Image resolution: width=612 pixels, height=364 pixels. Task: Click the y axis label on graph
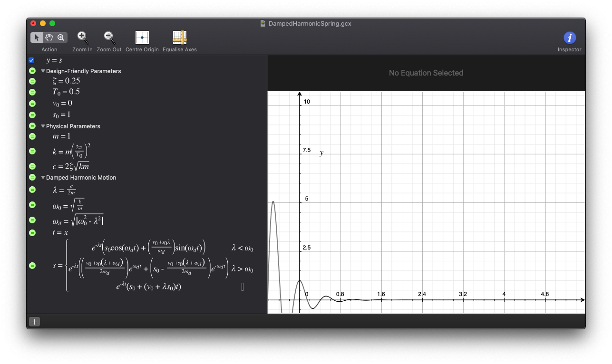pyautogui.click(x=321, y=153)
